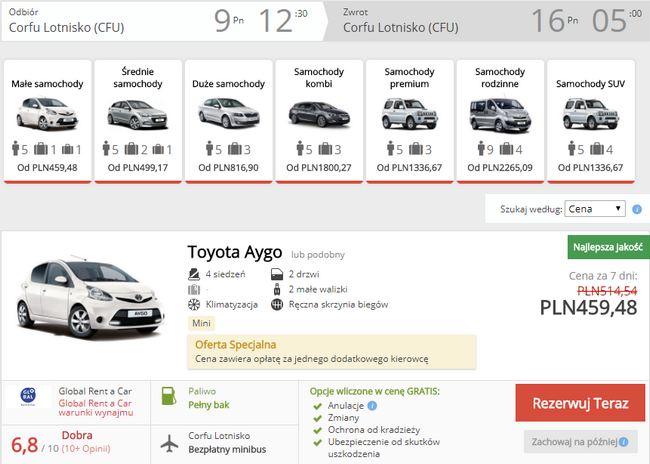The height and width of the screenshot is (464, 650).
Task: Click the price Od PLN459,48 under Małe samochody
Action: click(x=47, y=168)
